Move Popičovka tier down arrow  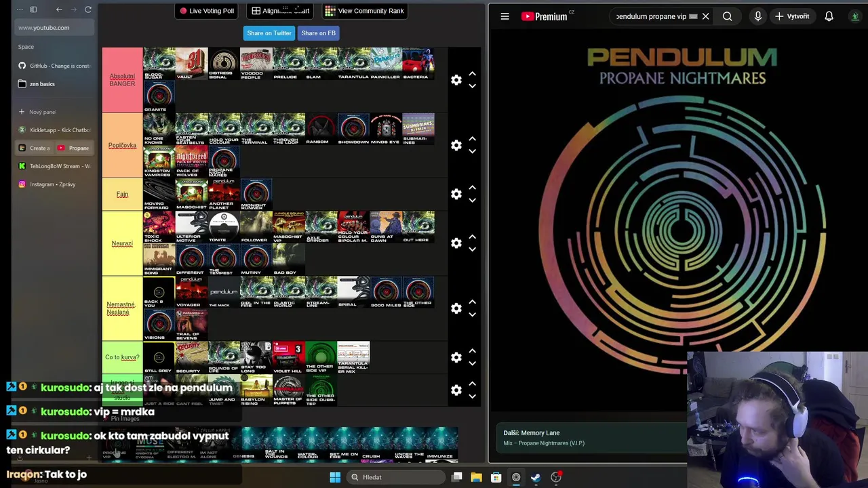(x=472, y=151)
